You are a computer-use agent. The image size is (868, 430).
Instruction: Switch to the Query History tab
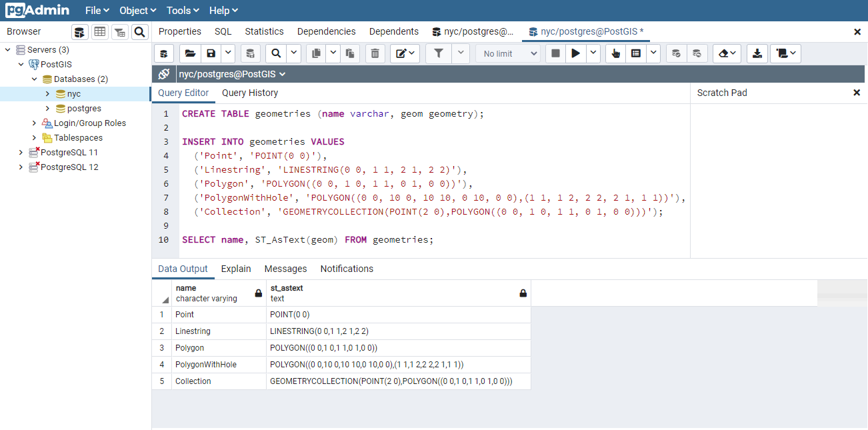250,93
